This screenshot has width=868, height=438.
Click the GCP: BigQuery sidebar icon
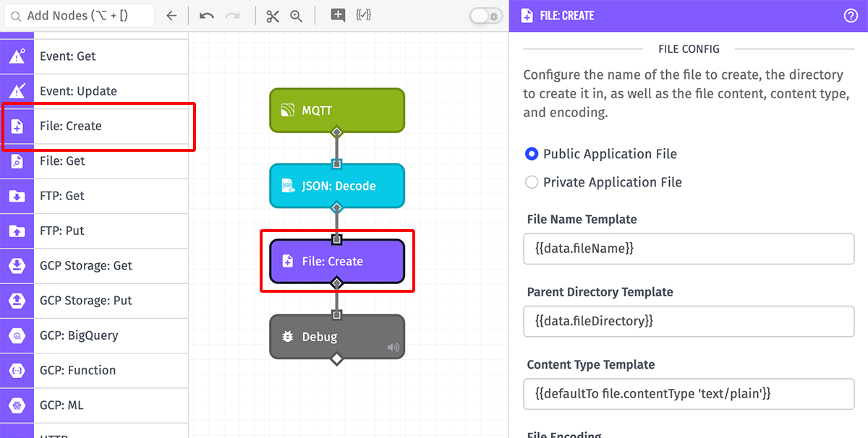(x=16, y=335)
